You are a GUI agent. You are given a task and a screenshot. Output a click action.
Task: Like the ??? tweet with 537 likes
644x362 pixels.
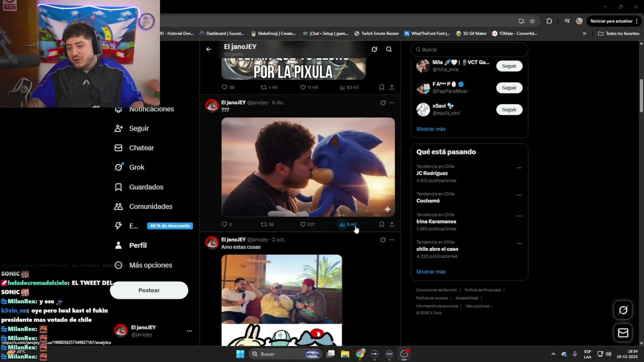tap(307, 224)
